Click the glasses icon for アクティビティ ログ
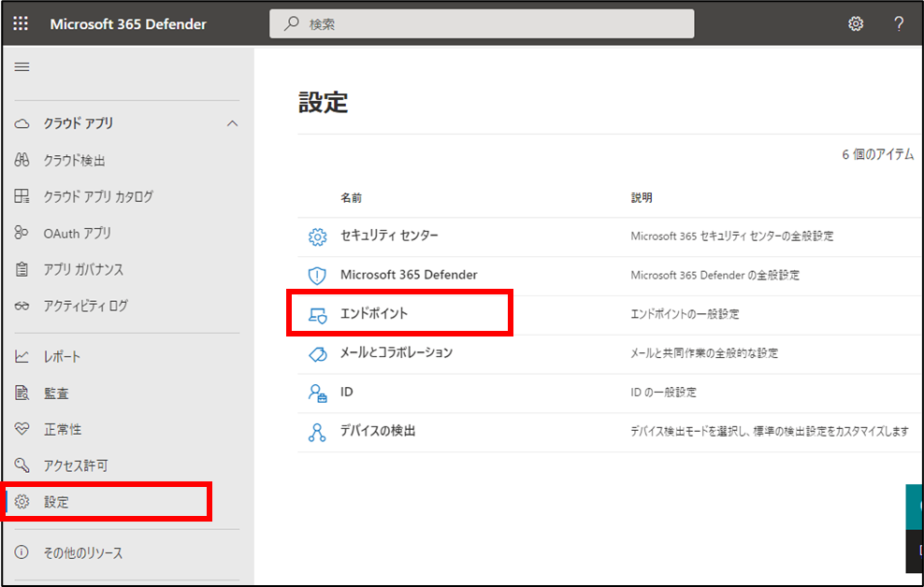 (x=22, y=307)
